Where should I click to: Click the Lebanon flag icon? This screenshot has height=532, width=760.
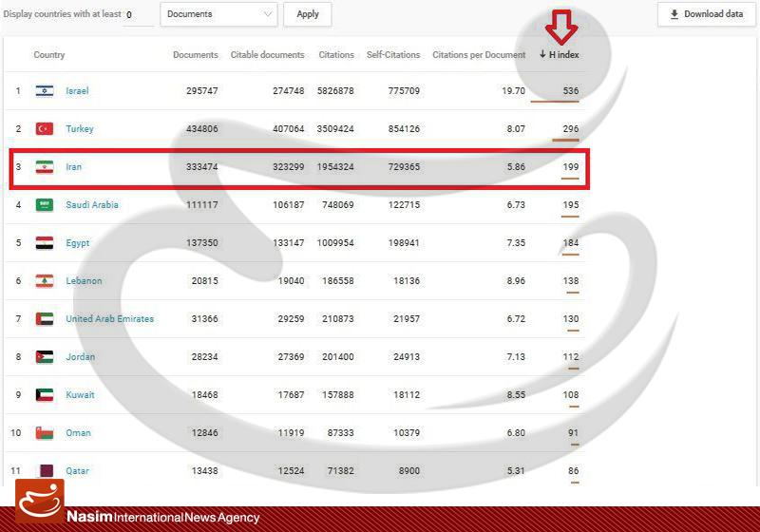45,281
